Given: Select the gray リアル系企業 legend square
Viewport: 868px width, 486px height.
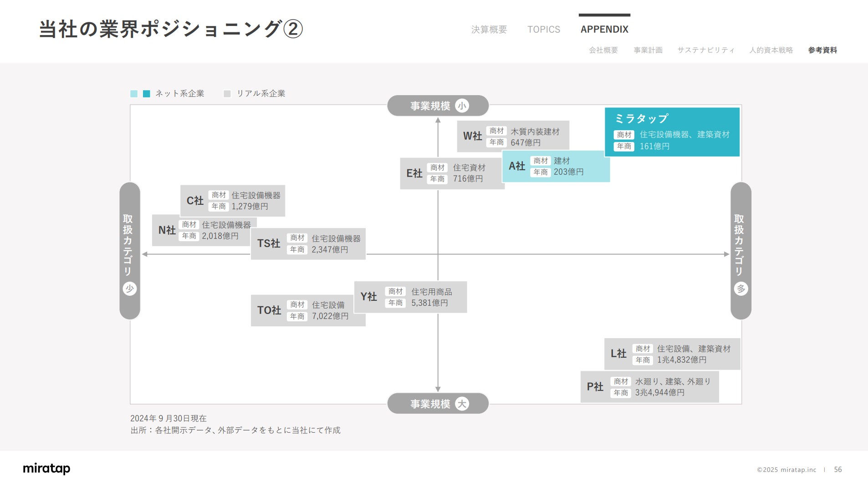Looking at the screenshot, I should (227, 93).
